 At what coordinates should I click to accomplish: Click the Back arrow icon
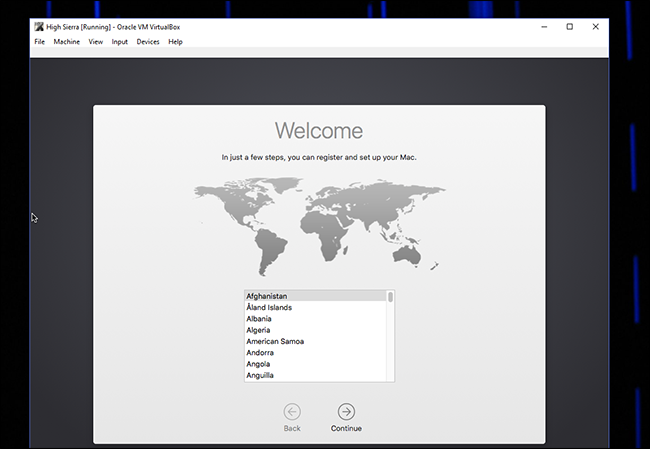click(292, 412)
